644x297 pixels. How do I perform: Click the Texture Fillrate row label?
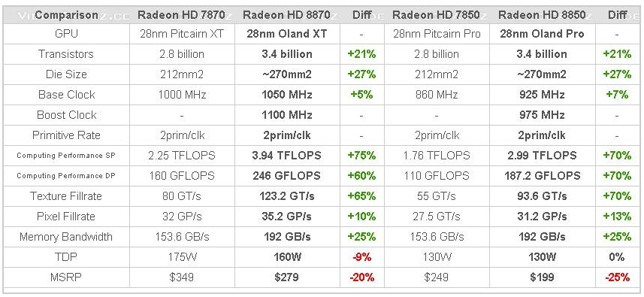point(66,196)
